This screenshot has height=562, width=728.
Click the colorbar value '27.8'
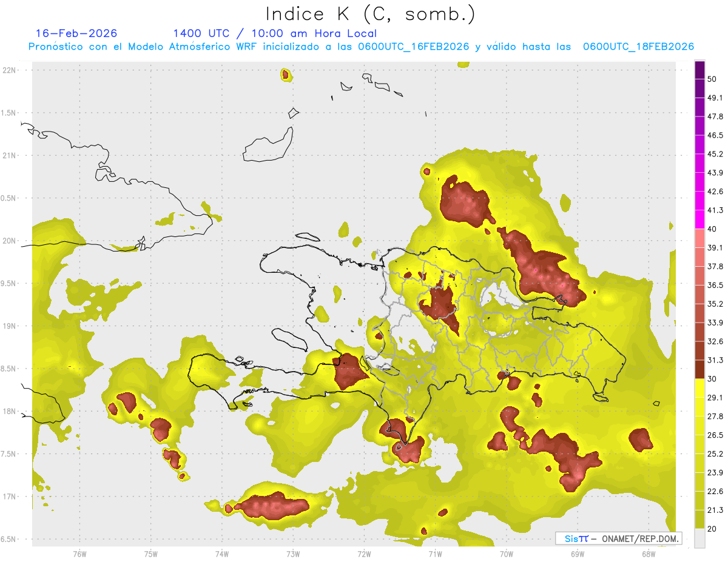coord(715,416)
